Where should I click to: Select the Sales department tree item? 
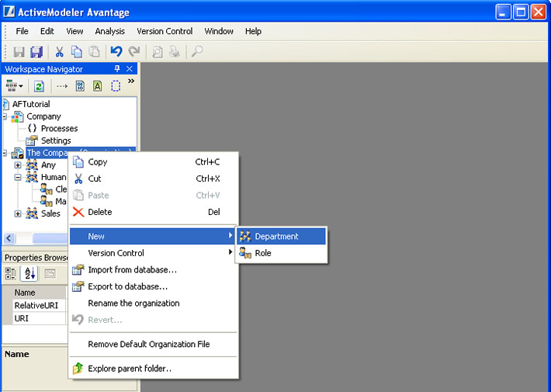click(50, 213)
